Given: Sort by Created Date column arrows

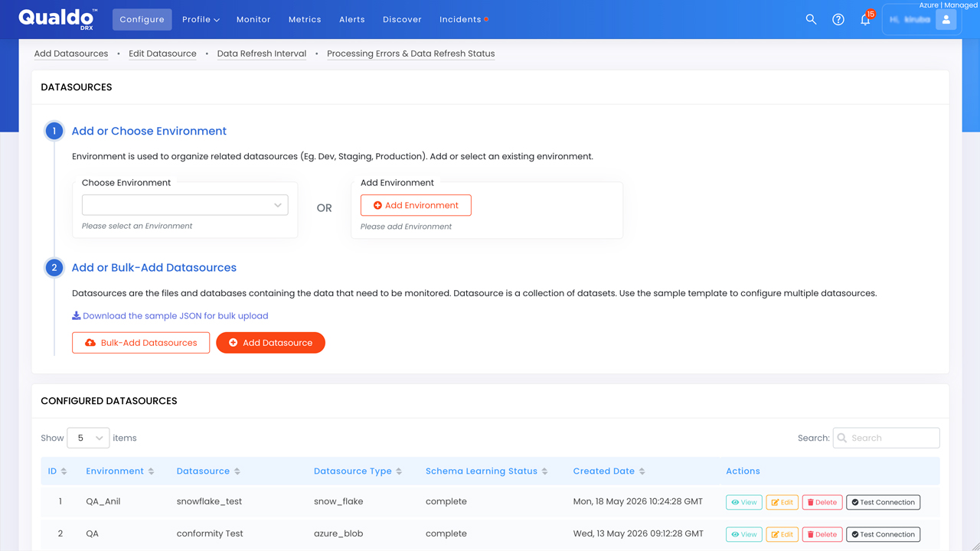Looking at the screenshot, I should pyautogui.click(x=642, y=471).
